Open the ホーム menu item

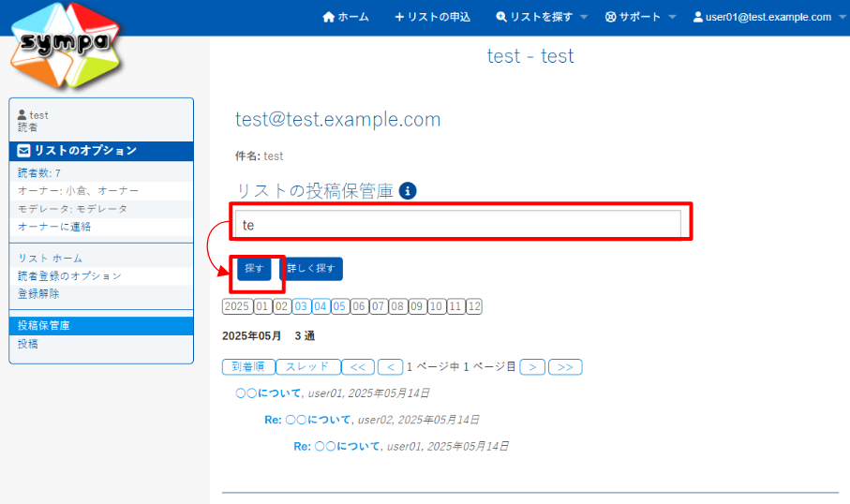point(345,17)
